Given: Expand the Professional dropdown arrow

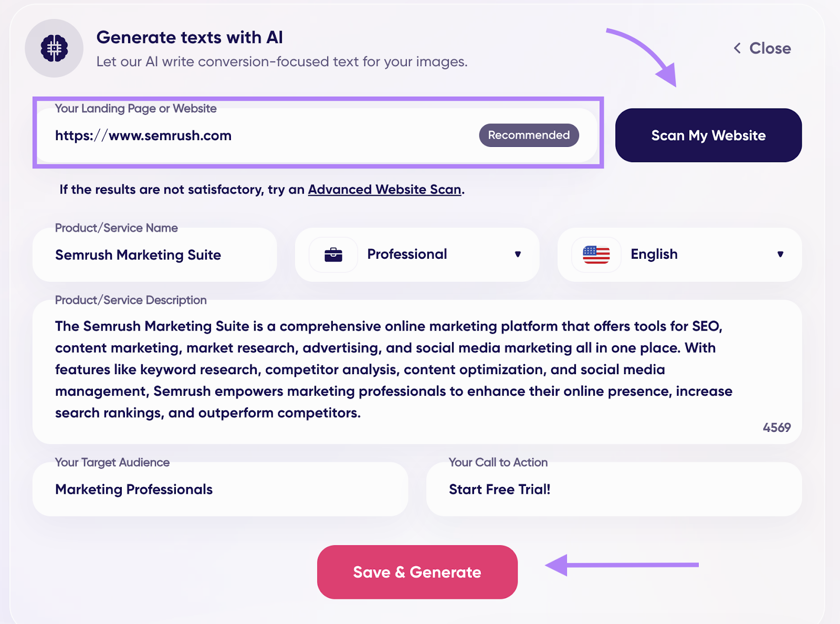Looking at the screenshot, I should tap(518, 255).
